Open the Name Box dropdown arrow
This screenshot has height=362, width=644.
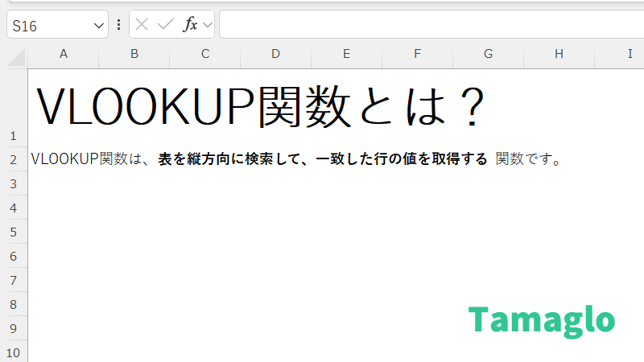(x=99, y=26)
